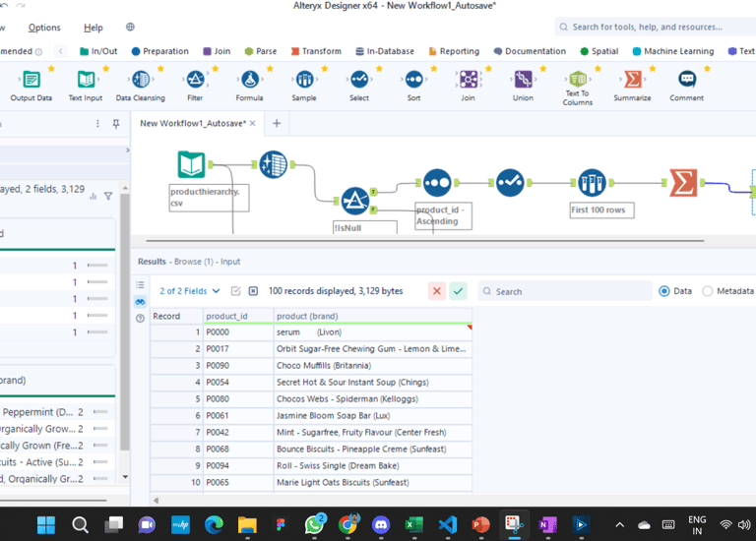Switch to the Parse tool category
Screen dimensions: 756x541
[x=260, y=51]
